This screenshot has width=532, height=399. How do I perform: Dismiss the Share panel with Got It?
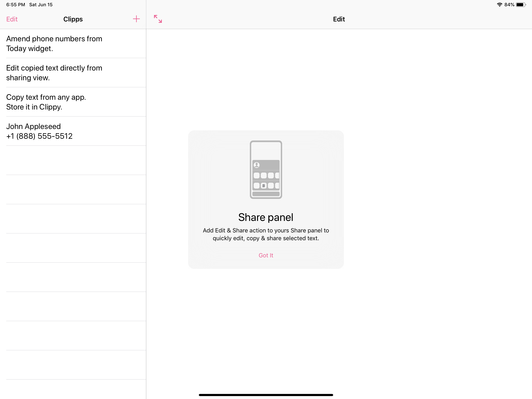(x=266, y=255)
